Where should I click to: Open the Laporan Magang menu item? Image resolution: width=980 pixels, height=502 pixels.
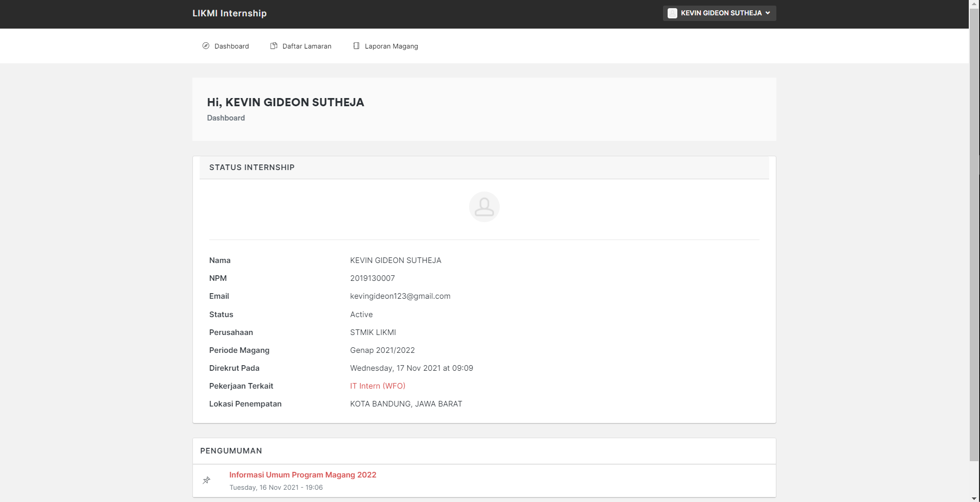(385, 46)
